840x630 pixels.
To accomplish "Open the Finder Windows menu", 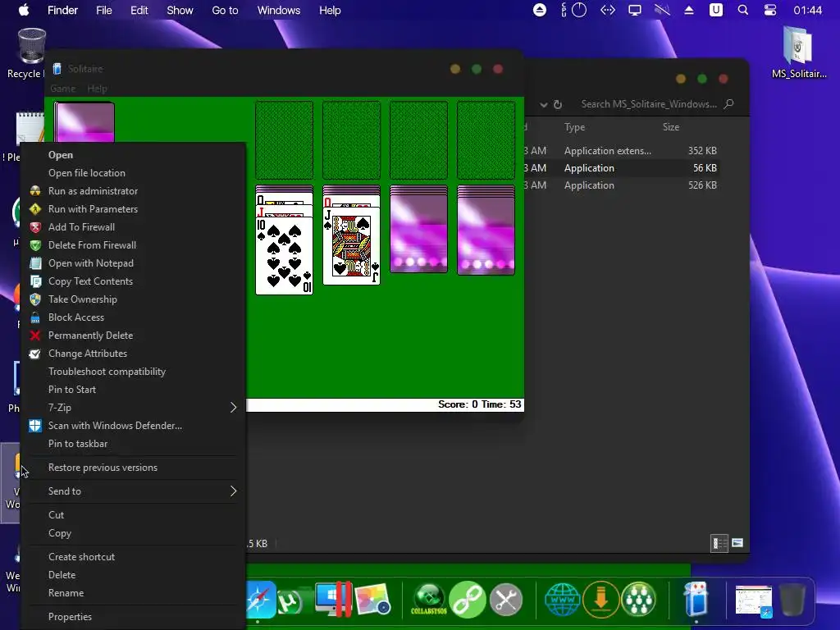I will tap(279, 10).
